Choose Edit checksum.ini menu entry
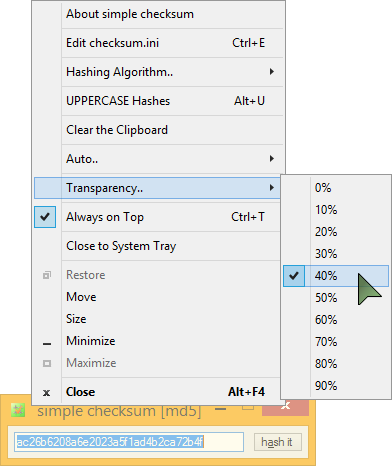The height and width of the screenshot is (466, 392). tap(157, 43)
